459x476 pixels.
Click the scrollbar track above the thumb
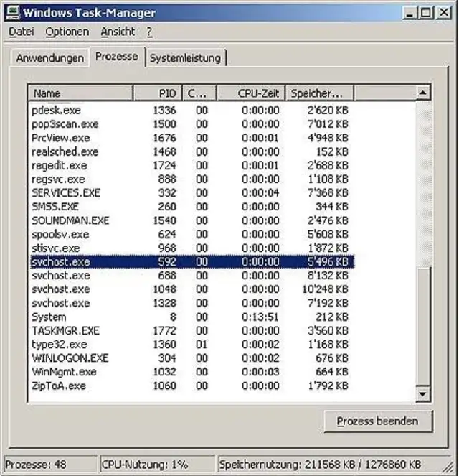(x=422, y=184)
